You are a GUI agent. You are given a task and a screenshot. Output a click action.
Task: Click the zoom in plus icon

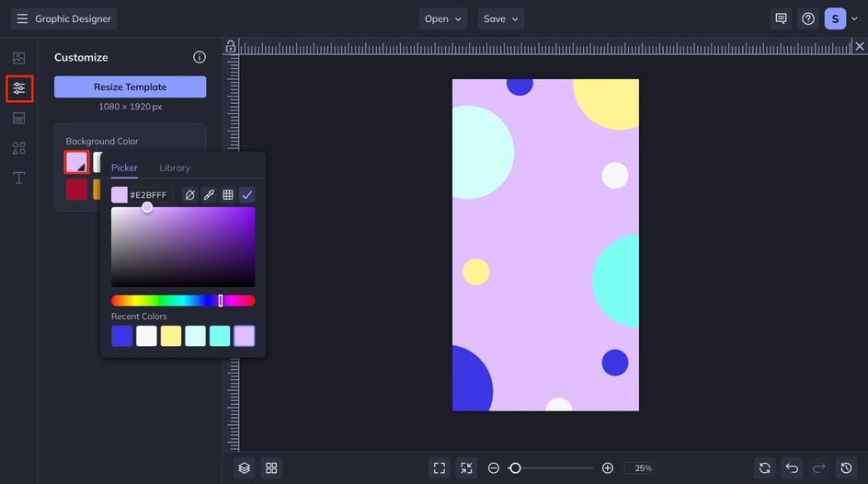(x=608, y=468)
